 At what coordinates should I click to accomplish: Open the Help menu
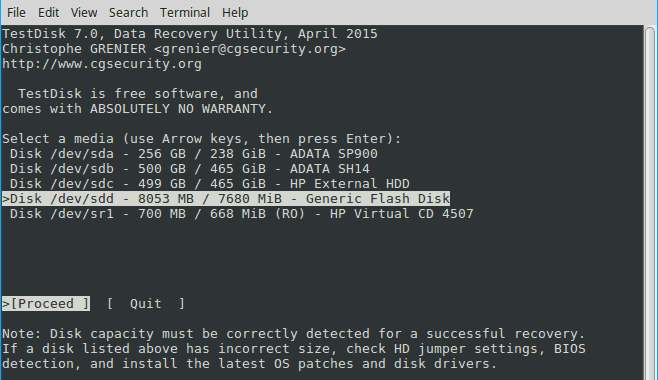tap(235, 13)
